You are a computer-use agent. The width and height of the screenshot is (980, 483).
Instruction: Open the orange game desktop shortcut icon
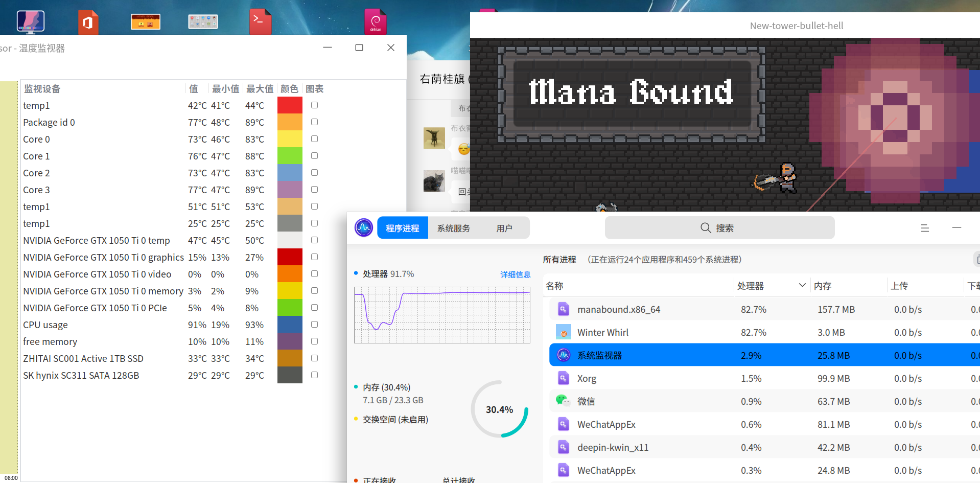[x=146, y=21]
